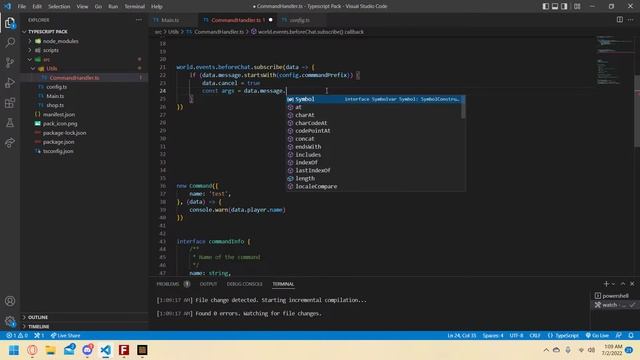
Task: Maximize the panel with chevron up
Action: coord(623,284)
